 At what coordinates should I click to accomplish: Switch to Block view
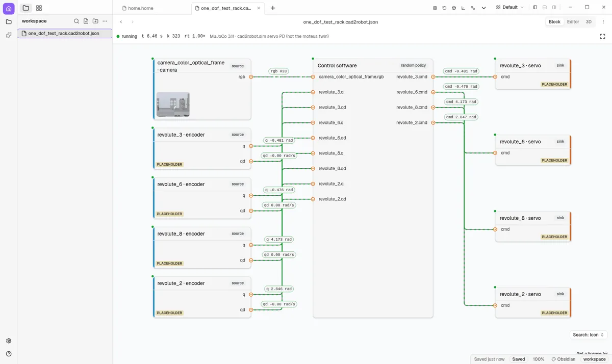[554, 22]
